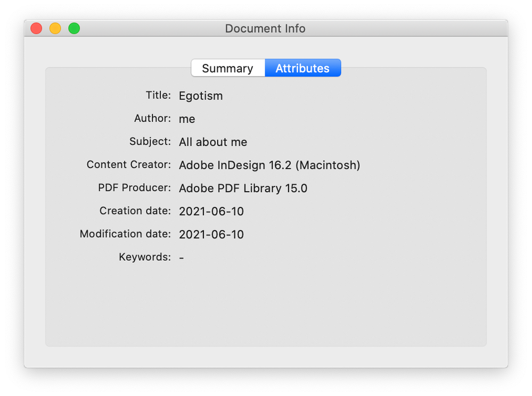
Task: Click the PDF Producer label
Action: pyautogui.click(x=135, y=187)
